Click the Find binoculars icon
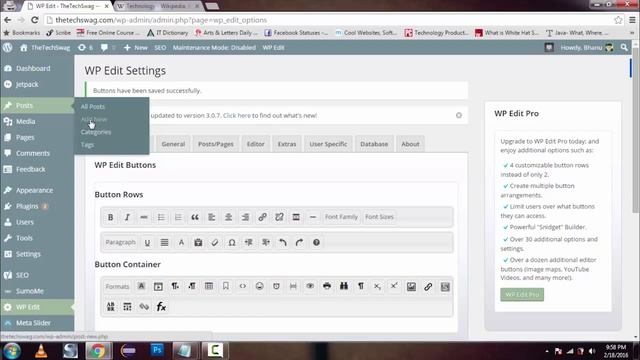The height and width of the screenshot is (360, 640). (x=344, y=286)
